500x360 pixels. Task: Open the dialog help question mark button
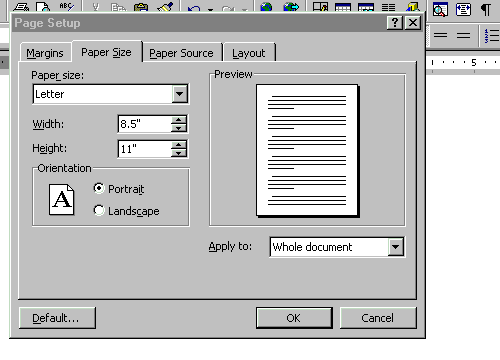pos(395,23)
